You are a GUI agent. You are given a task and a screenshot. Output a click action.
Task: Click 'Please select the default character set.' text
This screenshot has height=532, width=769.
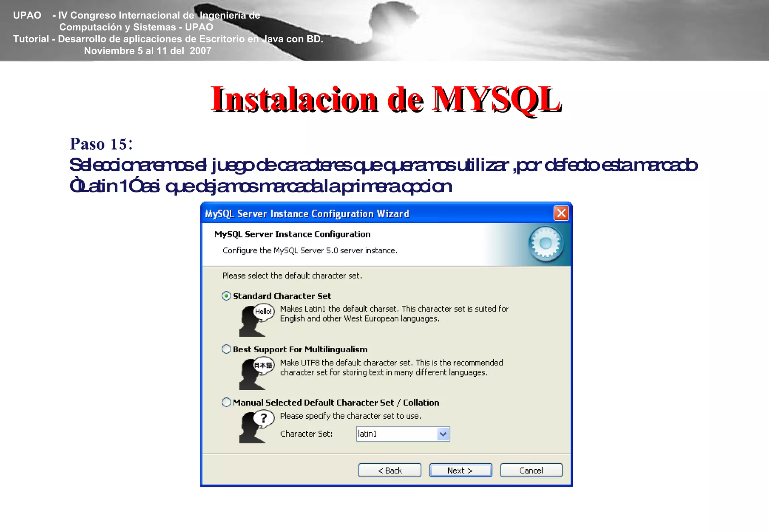[292, 276]
